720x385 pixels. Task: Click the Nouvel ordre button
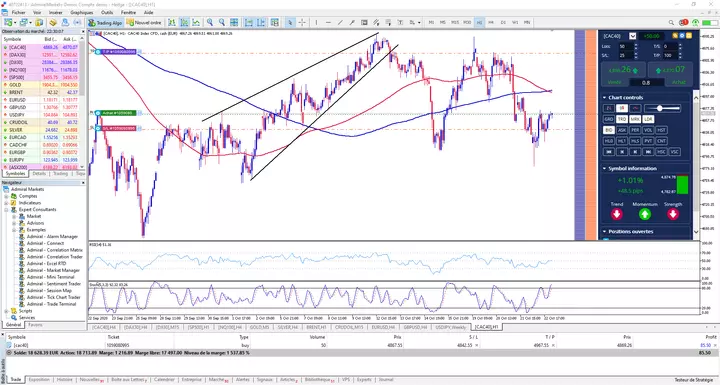point(144,22)
